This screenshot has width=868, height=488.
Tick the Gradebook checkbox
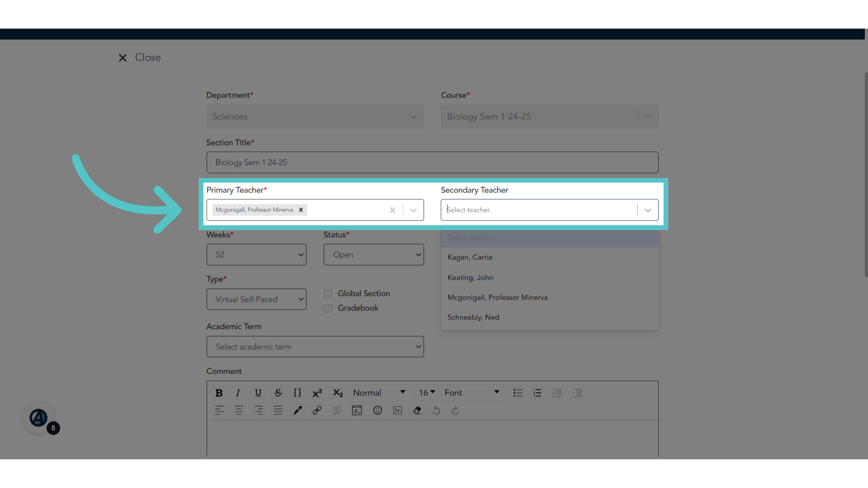click(x=328, y=308)
